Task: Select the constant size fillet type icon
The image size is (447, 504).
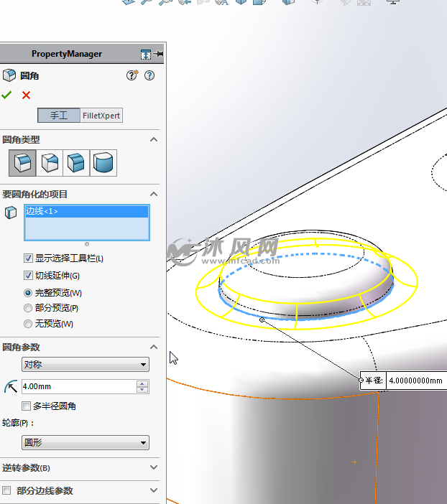Action: pyautogui.click(x=22, y=163)
